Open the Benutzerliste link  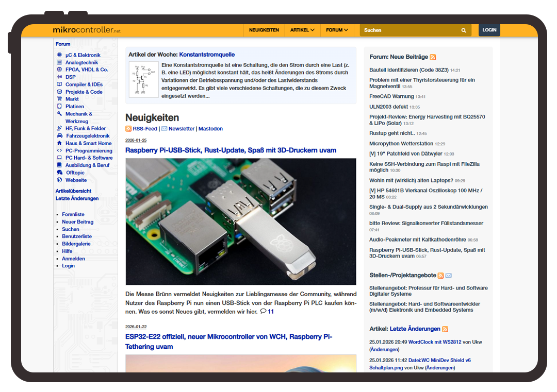click(x=77, y=236)
